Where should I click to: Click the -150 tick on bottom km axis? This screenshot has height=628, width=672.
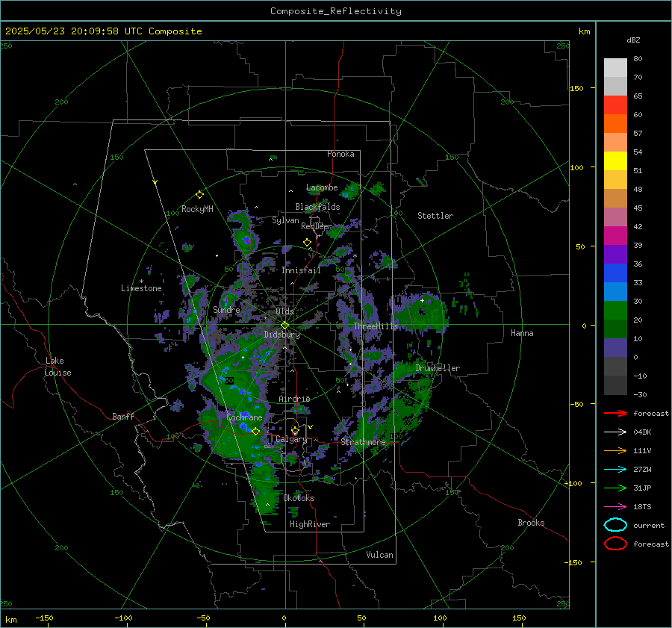pyautogui.click(x=44, y=618)
